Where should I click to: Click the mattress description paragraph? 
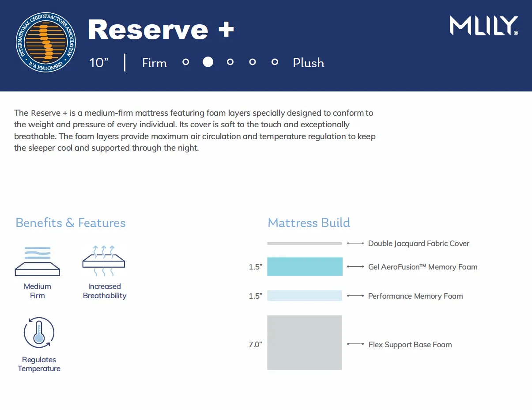(195, 130)
